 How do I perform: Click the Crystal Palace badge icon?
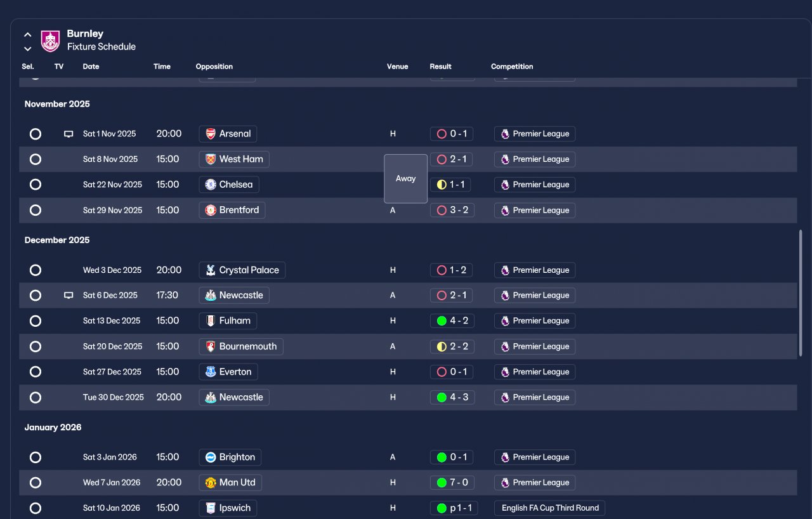click(x=211, y=270)
